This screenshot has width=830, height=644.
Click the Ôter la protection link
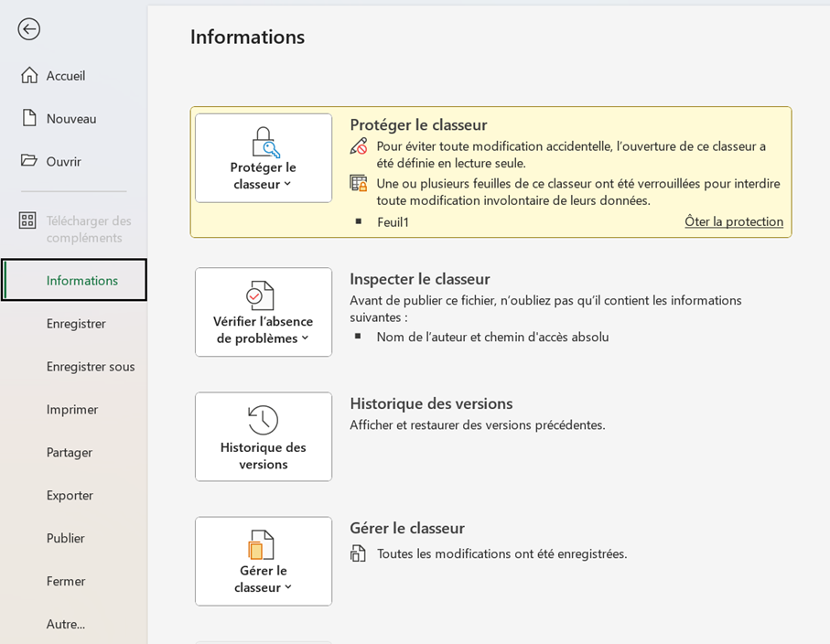734,221
